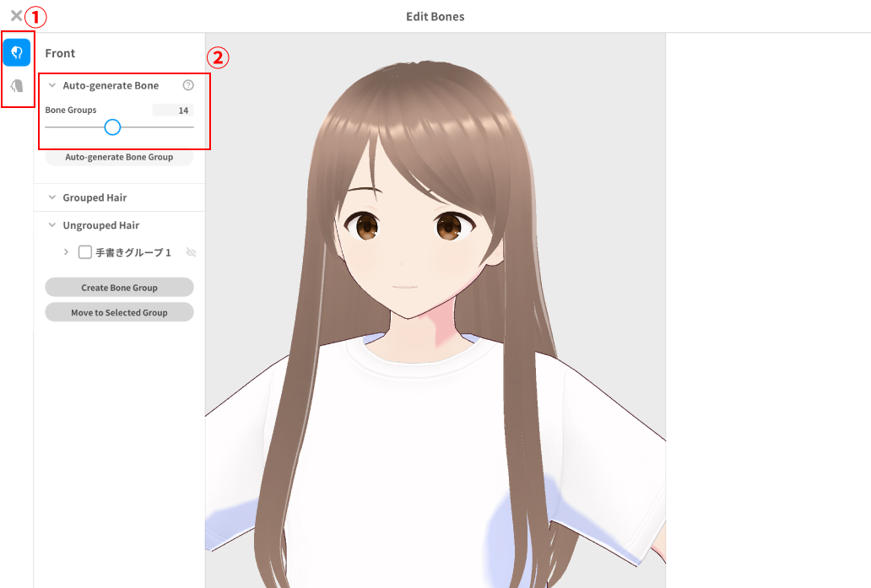Toggle visibility of 手書きグループ1
Screen dimensions: 871x588
click(x=191, y=252)
